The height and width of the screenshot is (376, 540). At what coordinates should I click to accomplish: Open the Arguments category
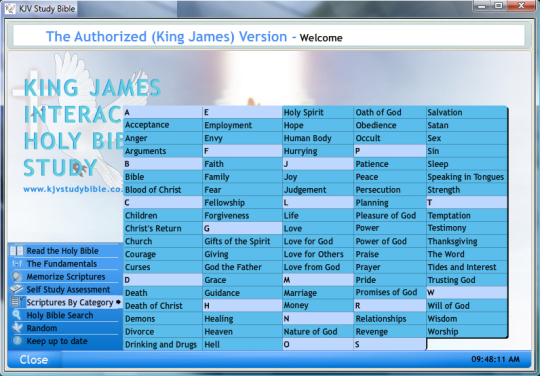[163, 151]
